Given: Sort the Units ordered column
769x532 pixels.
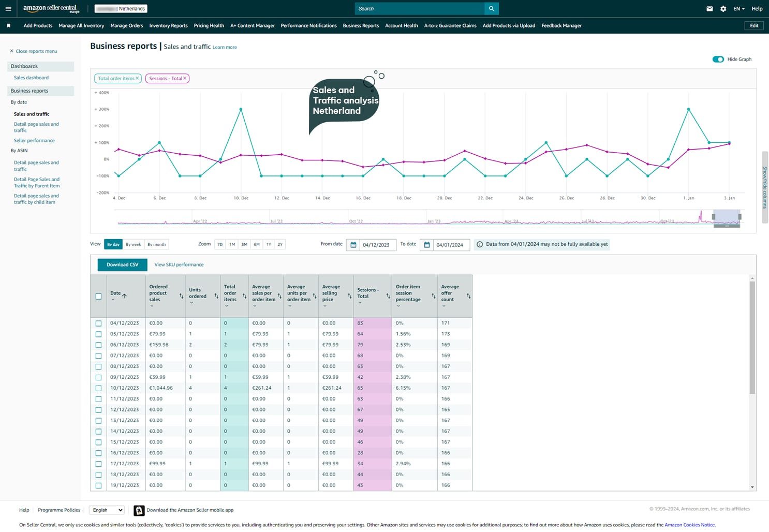Looking at the screenshot, I should tap(216, 297).
